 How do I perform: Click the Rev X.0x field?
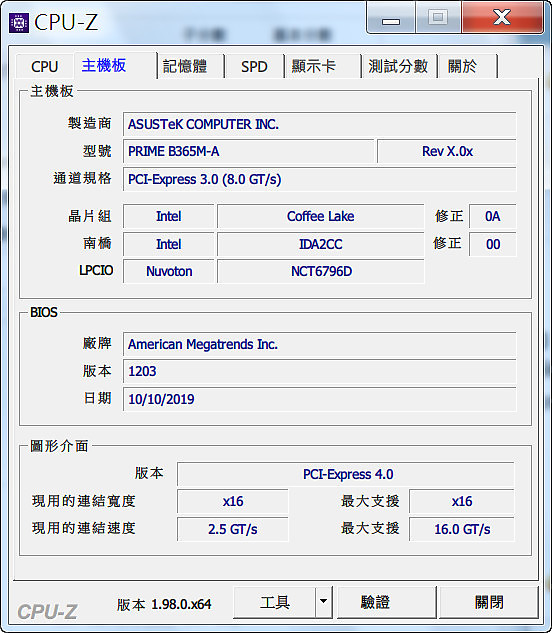(x=447, y=151)
